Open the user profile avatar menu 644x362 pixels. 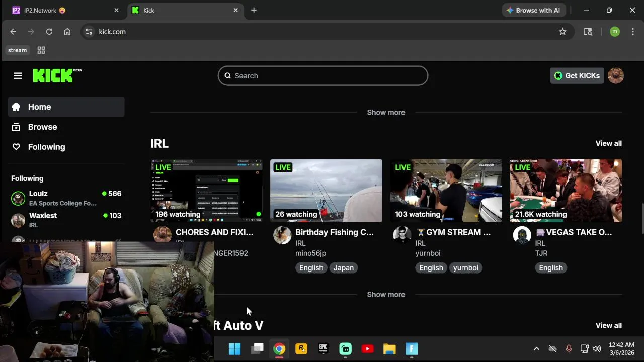click(616, 76)
